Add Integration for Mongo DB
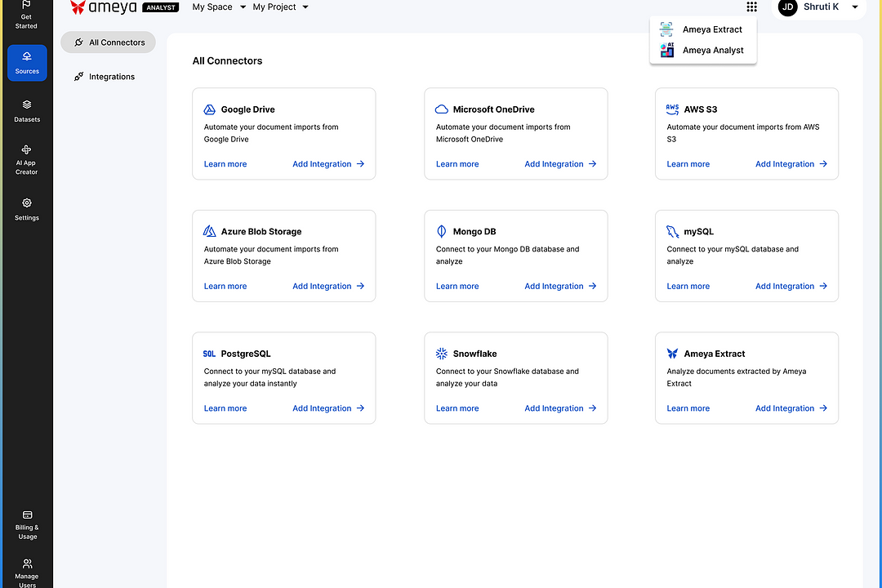 click(x=560, y=287)
